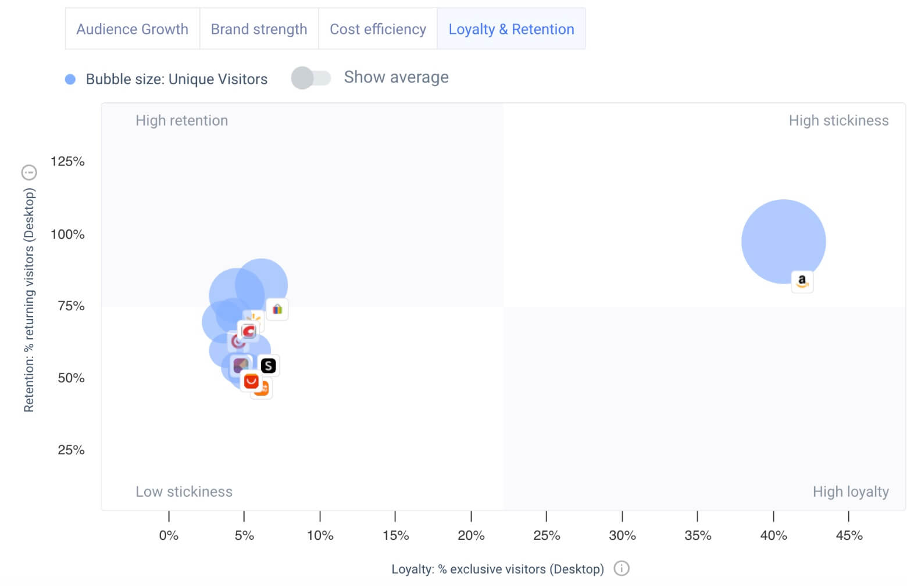The height and width of the screenshot is (588, 907).
Task: Select the Loyalty & Retention tab
Action: point(511,28)
